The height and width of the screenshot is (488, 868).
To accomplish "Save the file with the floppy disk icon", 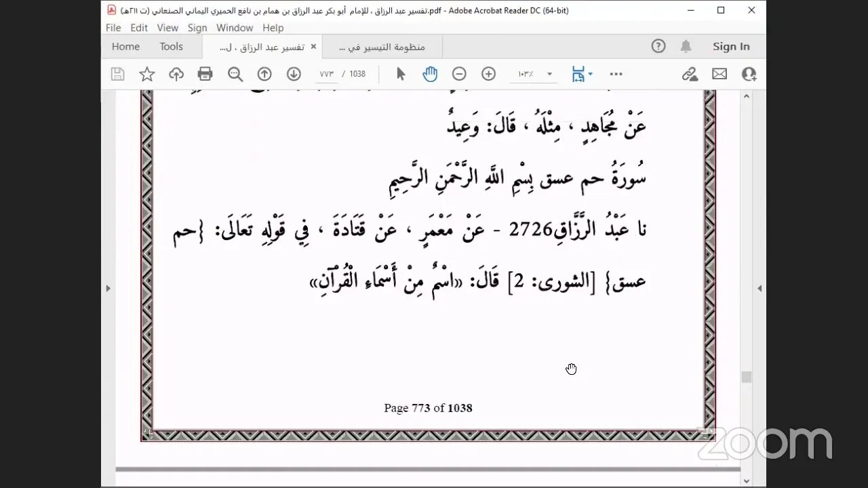I will [x=117, y=74].
